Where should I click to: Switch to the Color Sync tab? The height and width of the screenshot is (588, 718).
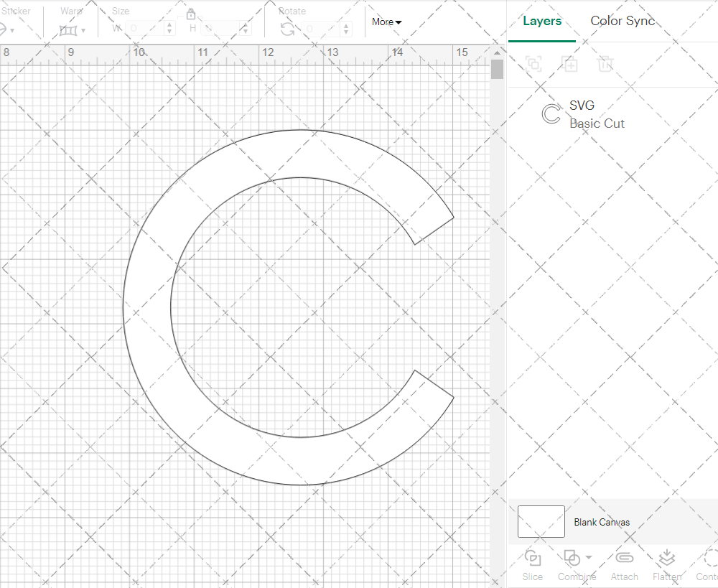coord(623,21)
